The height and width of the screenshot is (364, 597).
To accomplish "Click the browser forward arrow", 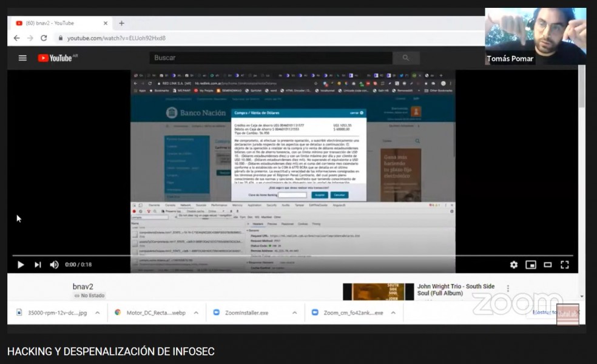I will (x=30, y=38).
